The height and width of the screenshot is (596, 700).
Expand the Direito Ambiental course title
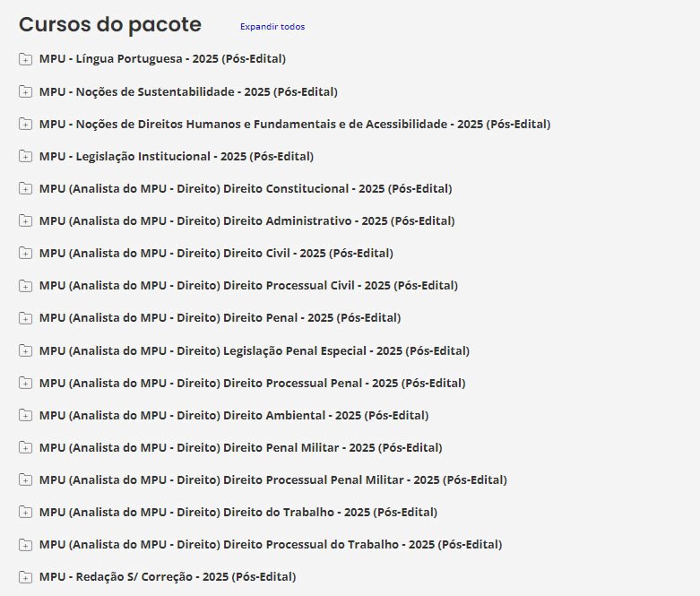click(x=233, y=415)
